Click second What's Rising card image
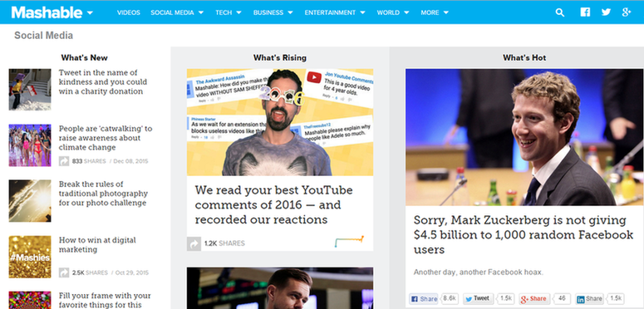Screen dimensions: 644x309 280,288
